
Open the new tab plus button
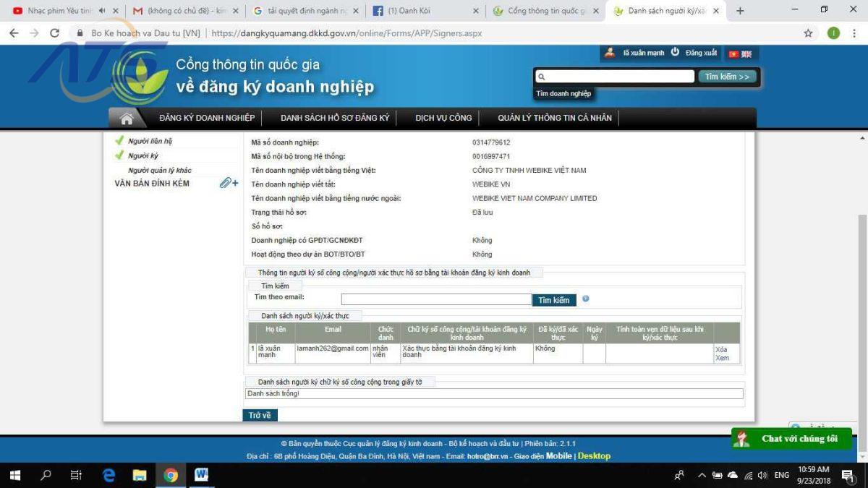click(740, 11)
